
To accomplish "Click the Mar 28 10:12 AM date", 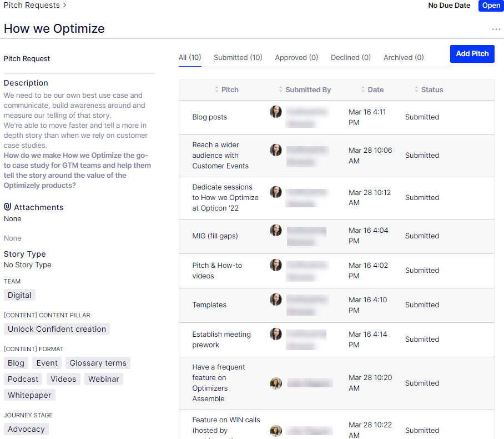I will pos(370,198).
